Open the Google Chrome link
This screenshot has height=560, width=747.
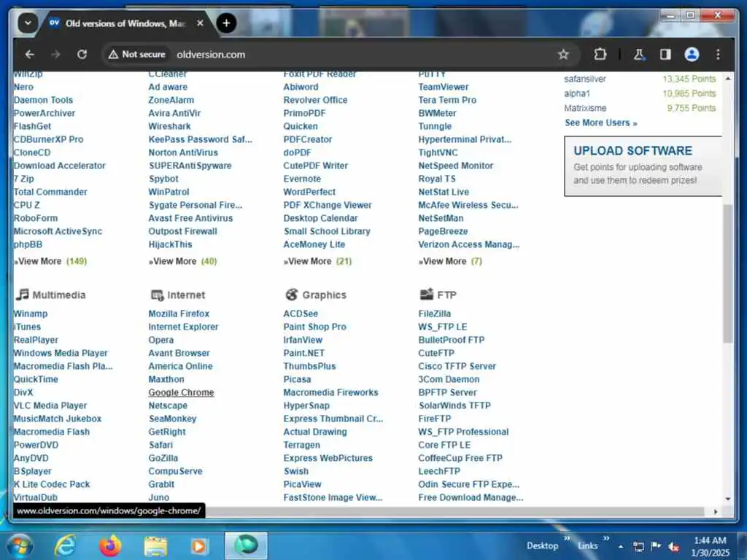click(181, 392)
